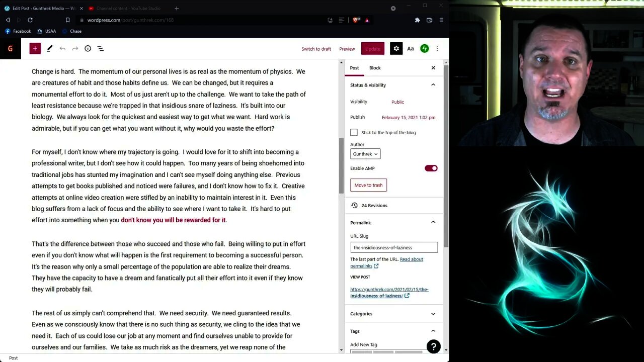Change visibility via the Public link

tap(397, 102)
